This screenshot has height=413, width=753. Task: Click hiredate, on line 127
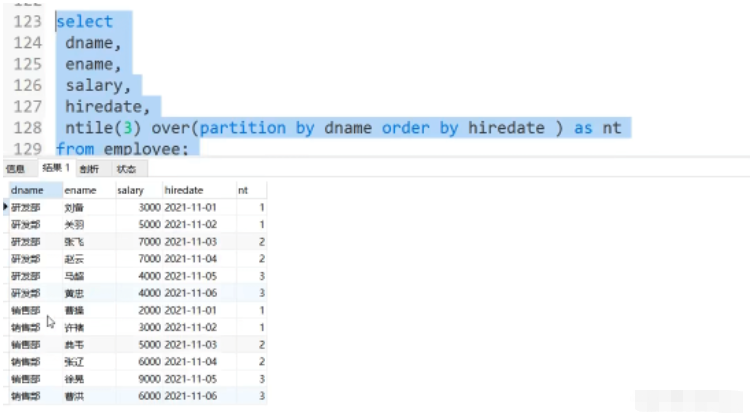tap(108, 107)
